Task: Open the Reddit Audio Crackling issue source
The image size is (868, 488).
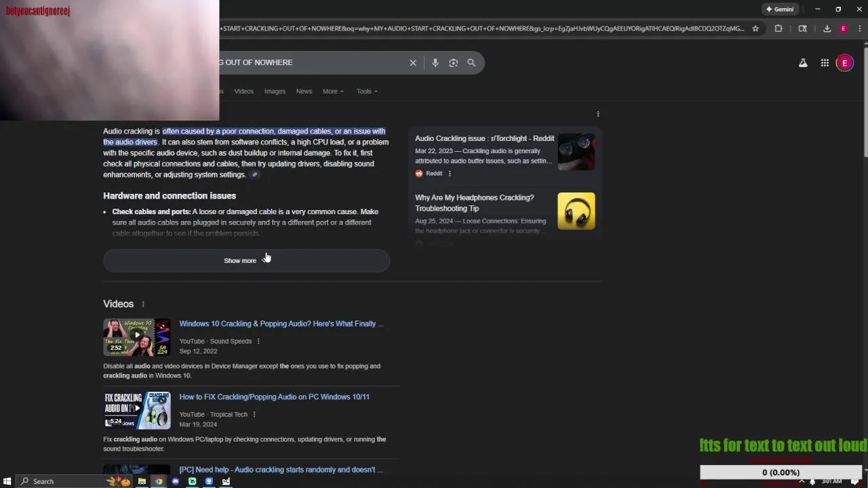Action: click(x=484, y=138)
